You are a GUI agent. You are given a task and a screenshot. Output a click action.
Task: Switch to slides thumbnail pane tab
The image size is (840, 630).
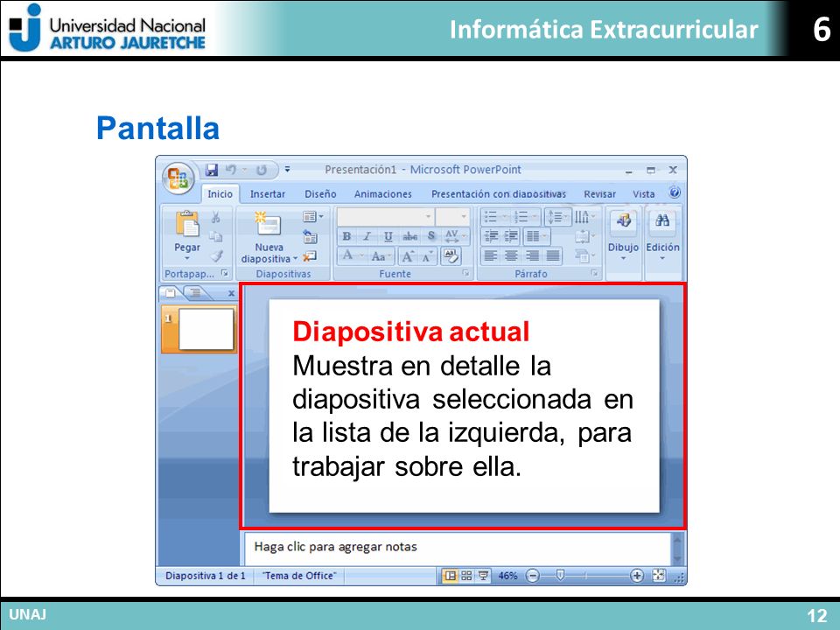(x=171, y=292)
